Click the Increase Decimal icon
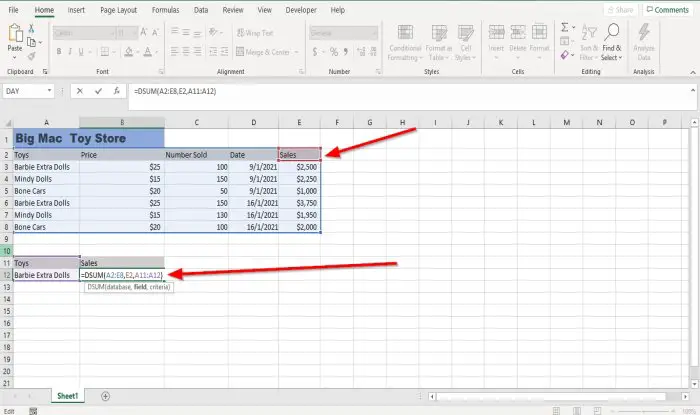The width and height of the screenshot is (700, 415). point(361,52)
